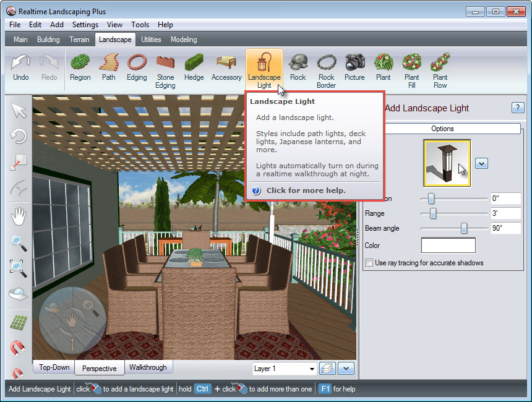This screenshot has height=402, width=532.
Task: Select the Plant tool
Action: tap(383, 68)
